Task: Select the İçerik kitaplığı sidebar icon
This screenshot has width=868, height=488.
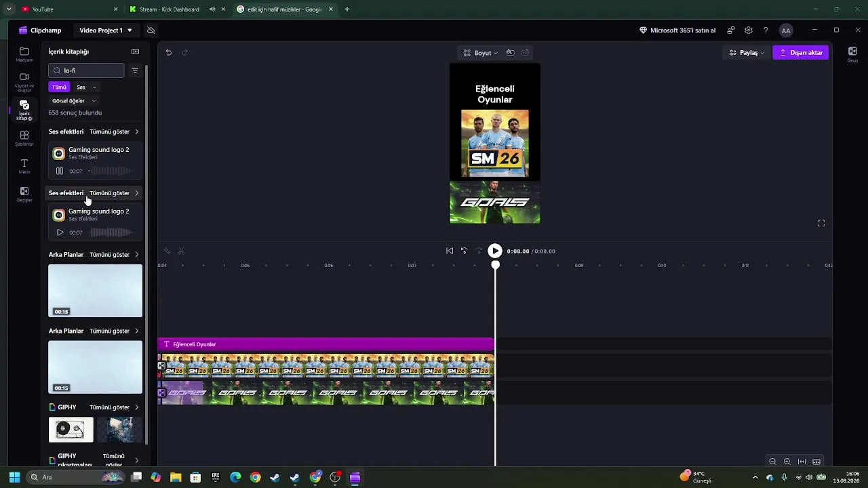Action: [24, 110]
